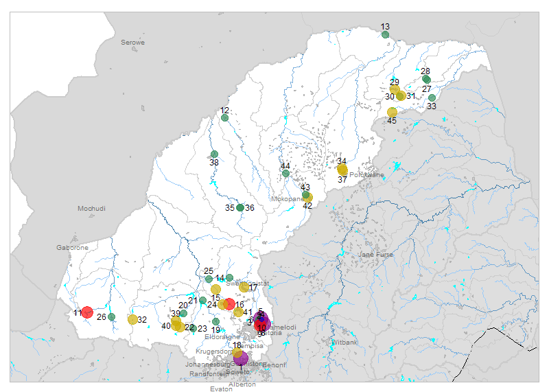Viewport: 549px width, 392px height.
Task: Select the Benoni label
Action: (x=274, y=365)
